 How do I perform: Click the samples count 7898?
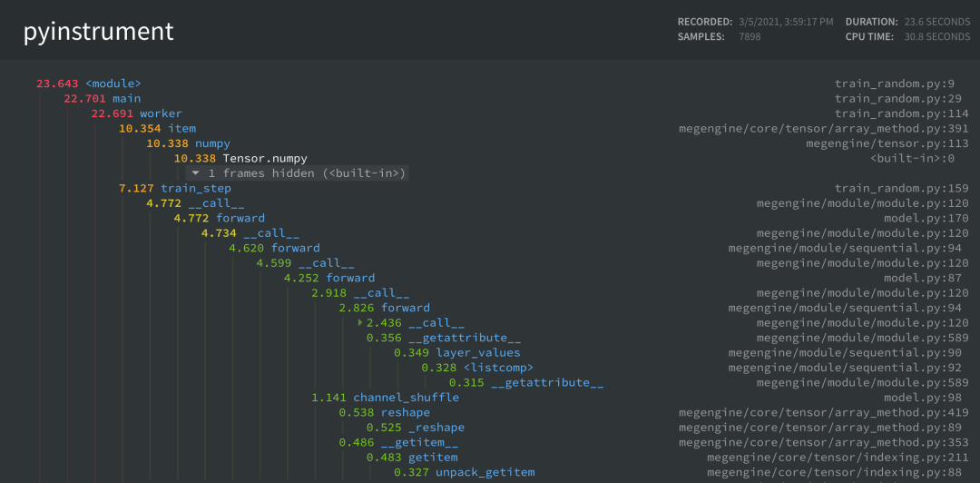pyautogui.click(x=750, y=37)
